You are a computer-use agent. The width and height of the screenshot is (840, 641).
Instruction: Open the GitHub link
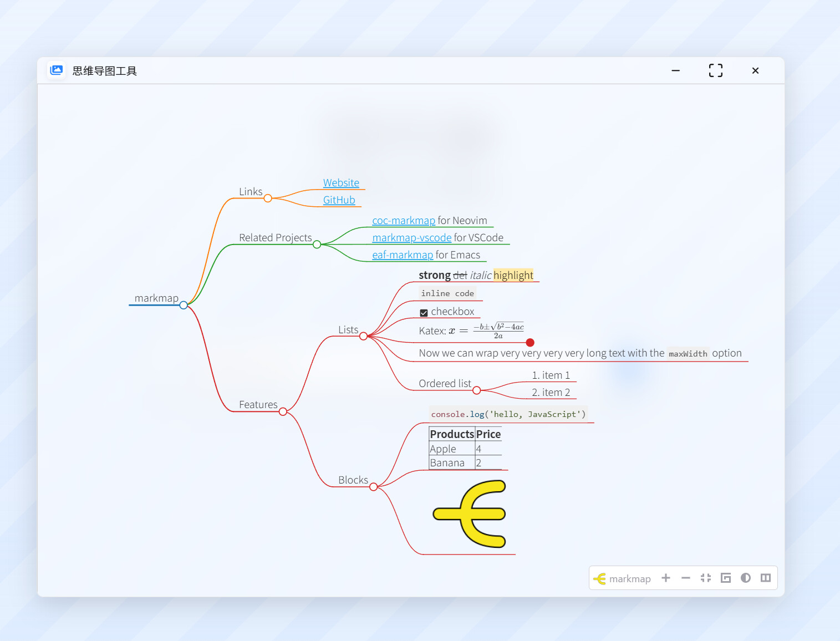tap(339, 200)
